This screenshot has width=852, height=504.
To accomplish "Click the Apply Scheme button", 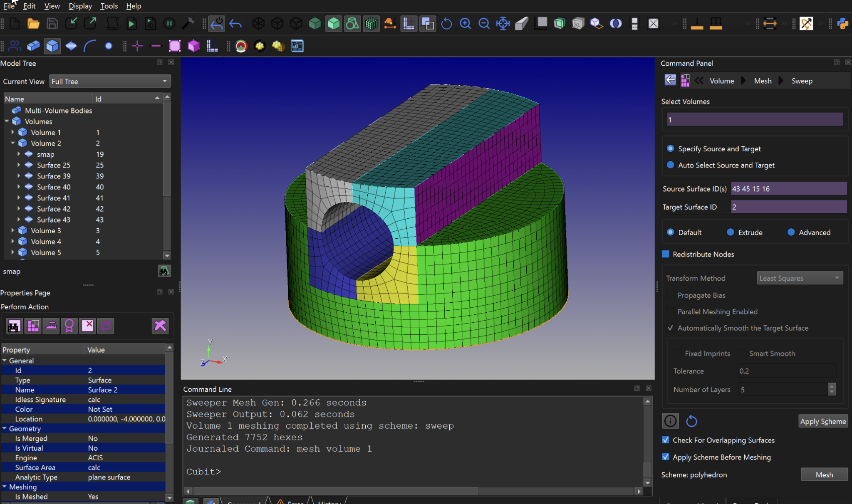I will click(823, 421).
